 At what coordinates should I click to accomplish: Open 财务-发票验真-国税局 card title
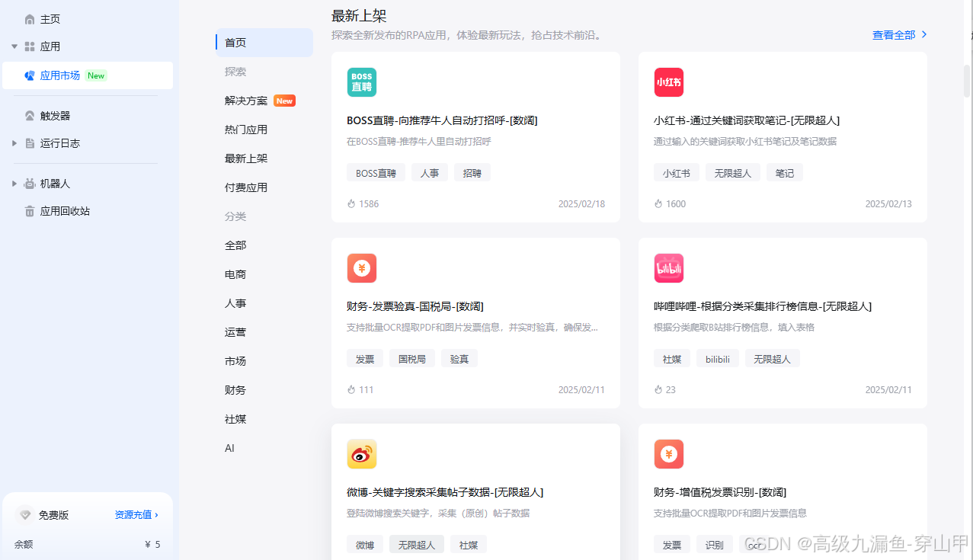415,306
